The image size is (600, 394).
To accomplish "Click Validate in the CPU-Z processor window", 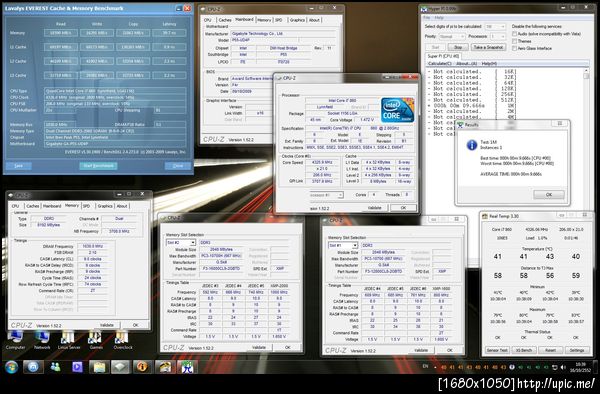I will pos(374,208).
